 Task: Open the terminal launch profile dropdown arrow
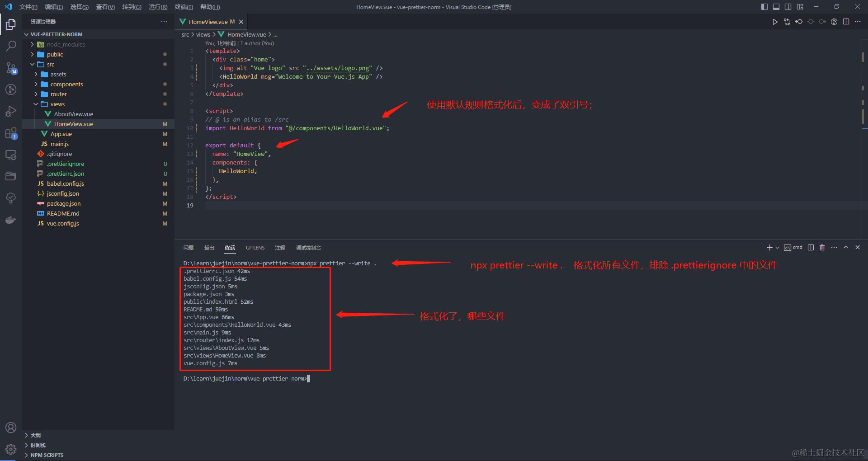(777, 248)
